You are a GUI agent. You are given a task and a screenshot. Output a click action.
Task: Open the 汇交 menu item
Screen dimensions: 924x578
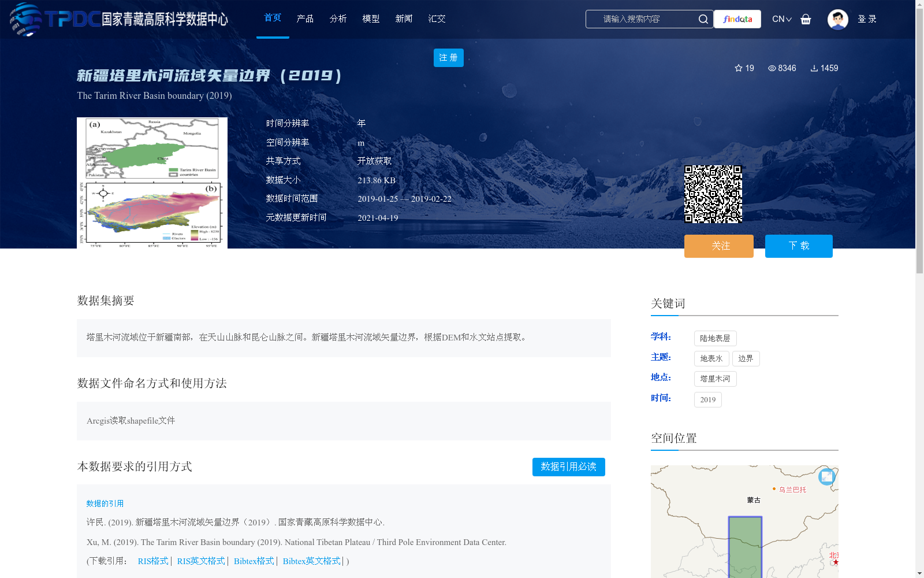tap(437, 19)
